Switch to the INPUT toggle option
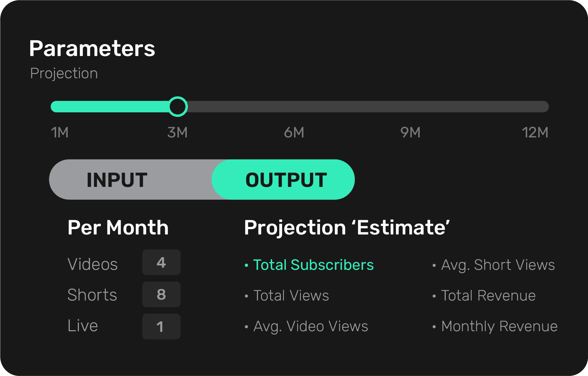The width and height of the screenshot is (588, 376). coord(117,180)
